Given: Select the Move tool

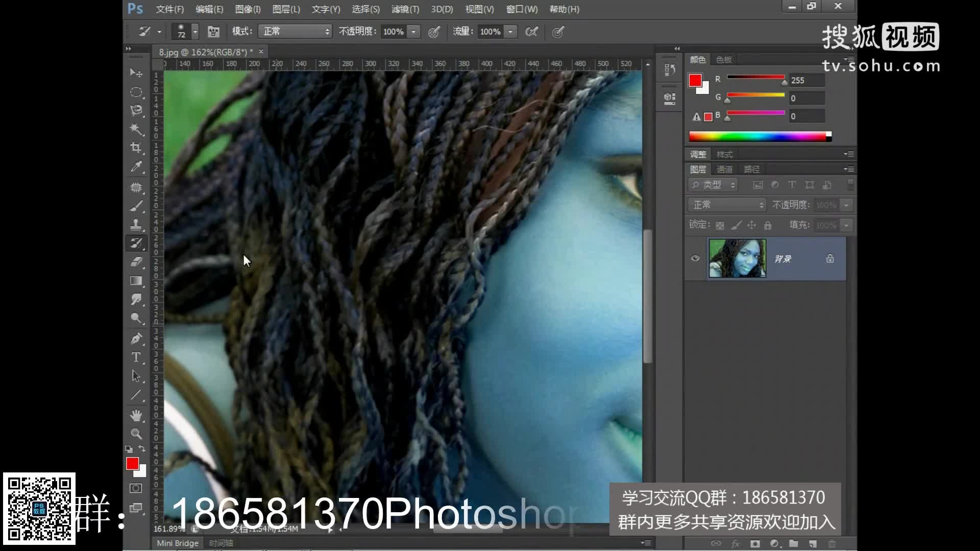Looking at the screenshot, I should (136, 73).
